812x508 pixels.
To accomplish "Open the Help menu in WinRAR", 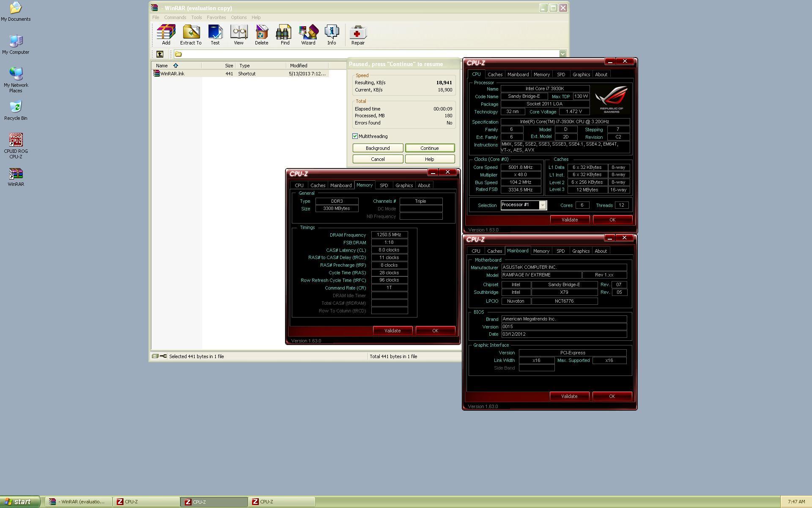I will click(x=256, y=17).
